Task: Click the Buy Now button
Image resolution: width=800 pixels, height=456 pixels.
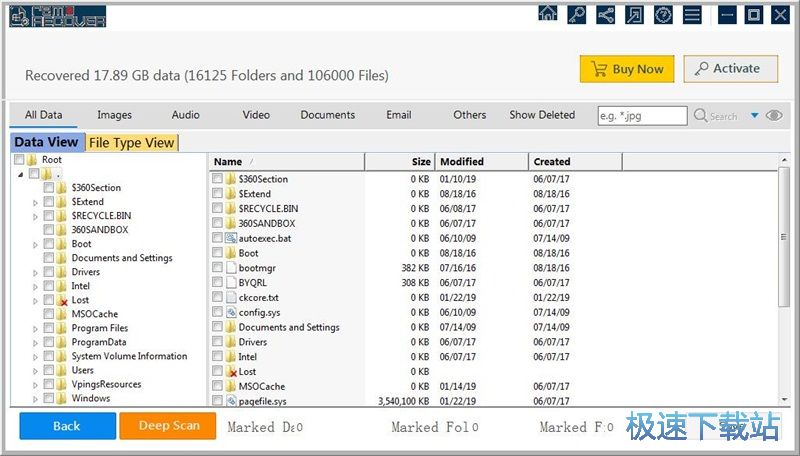Action: coord(626,69)
